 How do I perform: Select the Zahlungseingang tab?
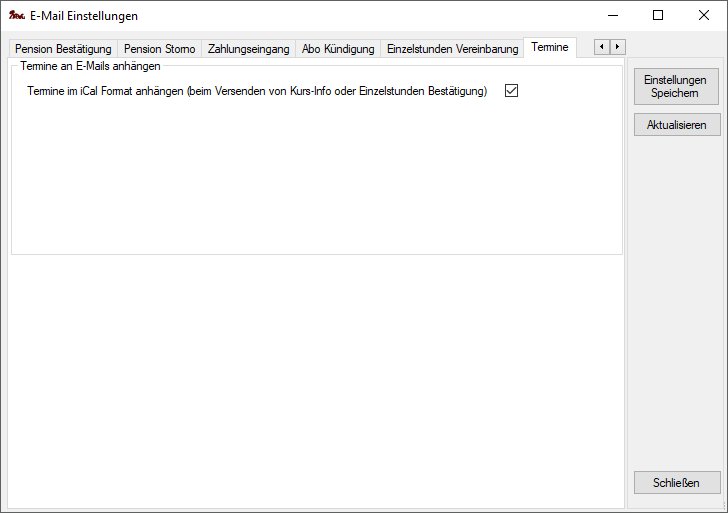pyautogui.click(x=248, y=49)
